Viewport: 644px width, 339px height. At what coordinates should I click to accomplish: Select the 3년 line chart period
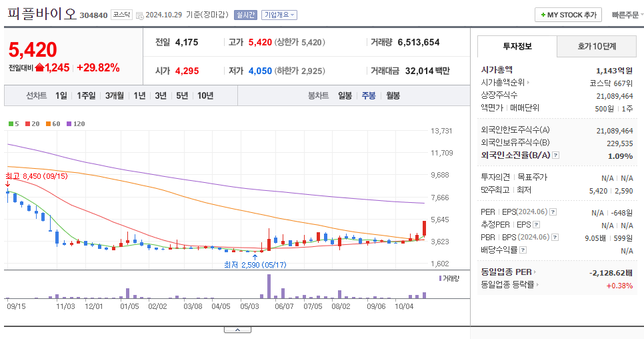pos(161,95)
